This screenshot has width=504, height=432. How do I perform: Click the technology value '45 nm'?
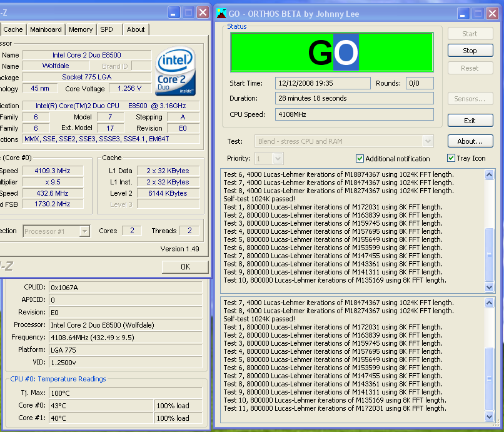[x=40, y=88]
